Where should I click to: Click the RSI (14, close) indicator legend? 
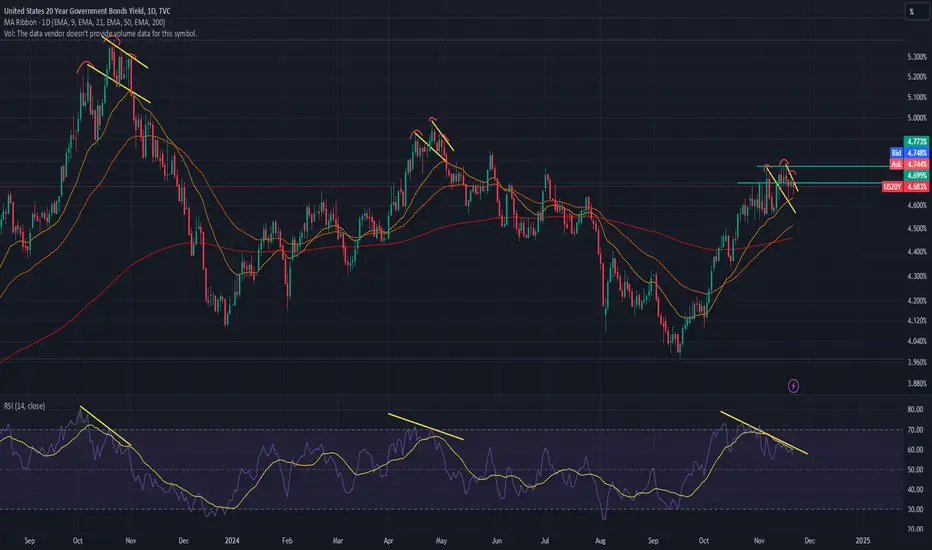[x=24, y=406]
